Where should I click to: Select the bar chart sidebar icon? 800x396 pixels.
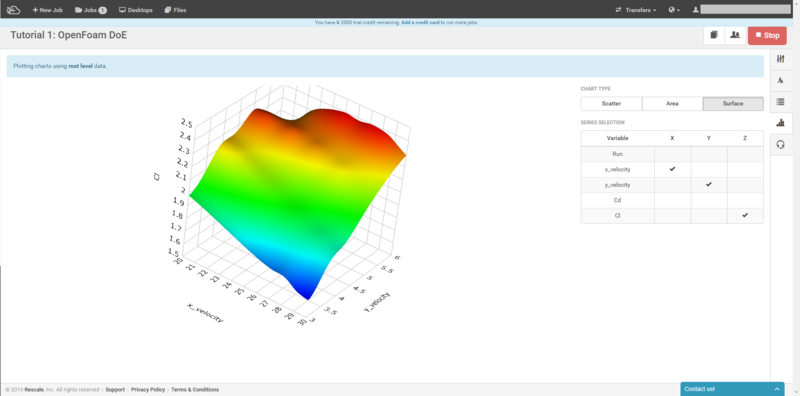click(780, 122)
